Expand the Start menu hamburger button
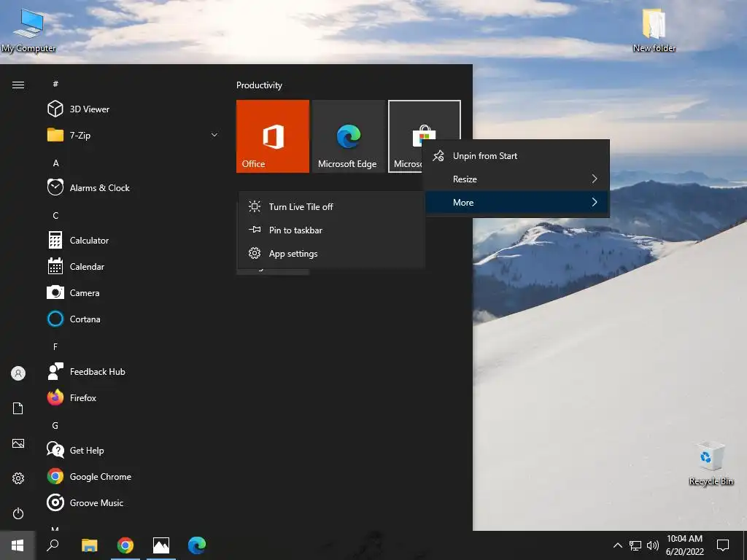This screenshot has width=747, height=560. coord(18,85)
